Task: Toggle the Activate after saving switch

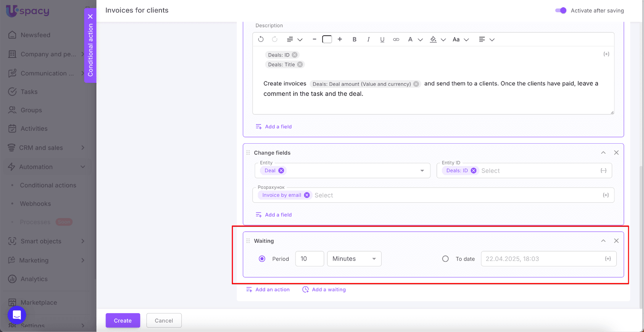Action: [560, 10]
